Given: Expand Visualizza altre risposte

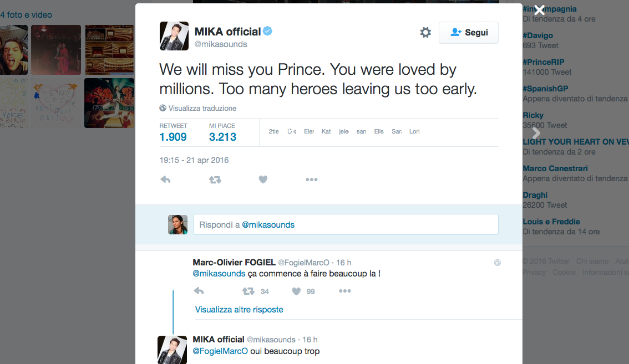Looking at the screenshot, I should (239, 310).
